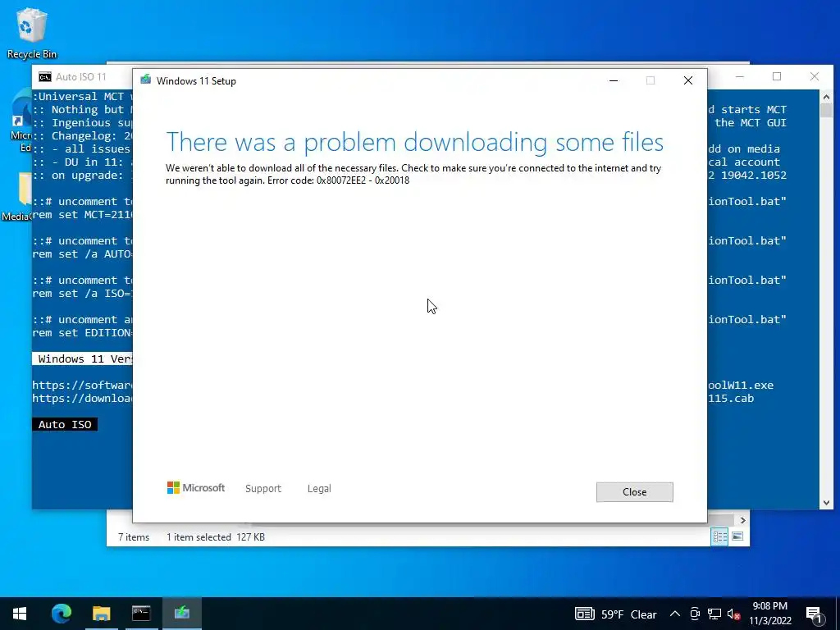Open File Explorer from the taskbar

[101, 614]
